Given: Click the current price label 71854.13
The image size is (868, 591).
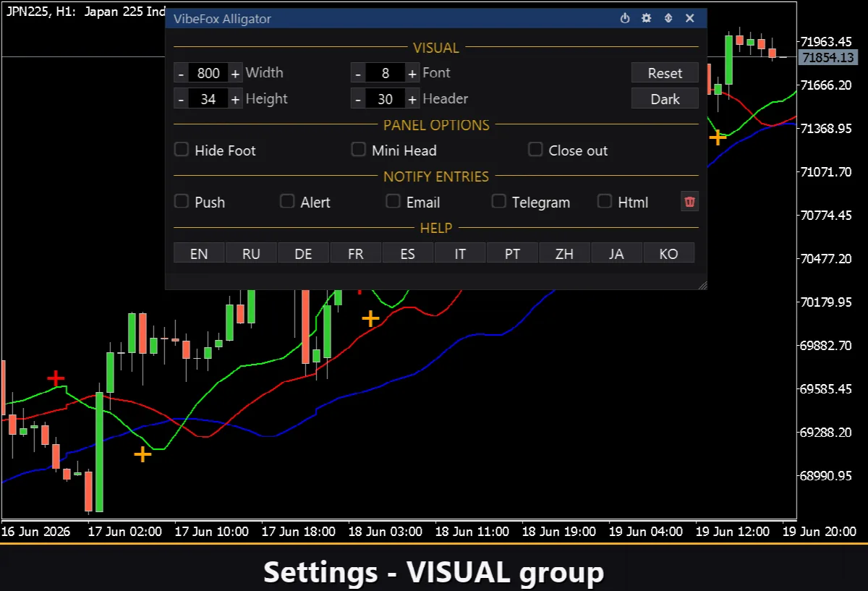Looking at the screenshot, I should point(829,58).
